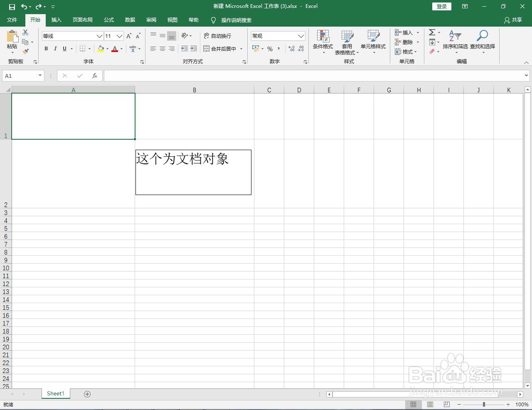The height and width of the screenshot is (410, 532).
Task: Click the orientation text rotation icon
Action: click(185, 36)
